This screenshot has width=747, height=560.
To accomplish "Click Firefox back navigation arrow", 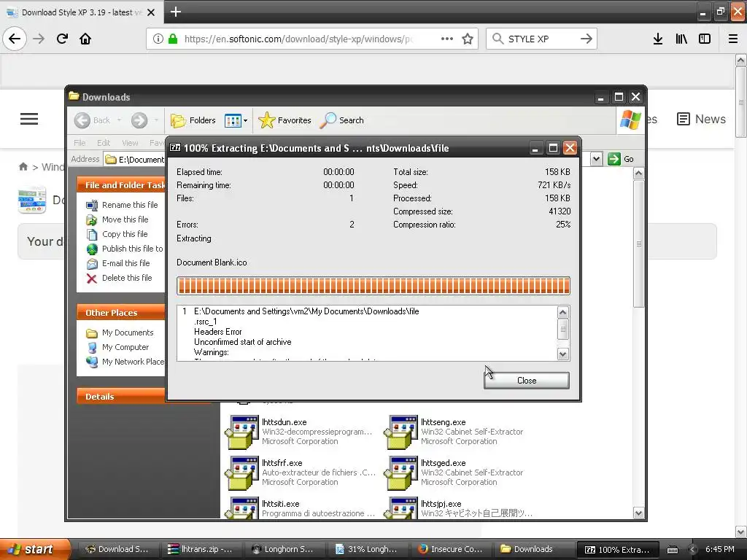I will click(x=15, y=39).
